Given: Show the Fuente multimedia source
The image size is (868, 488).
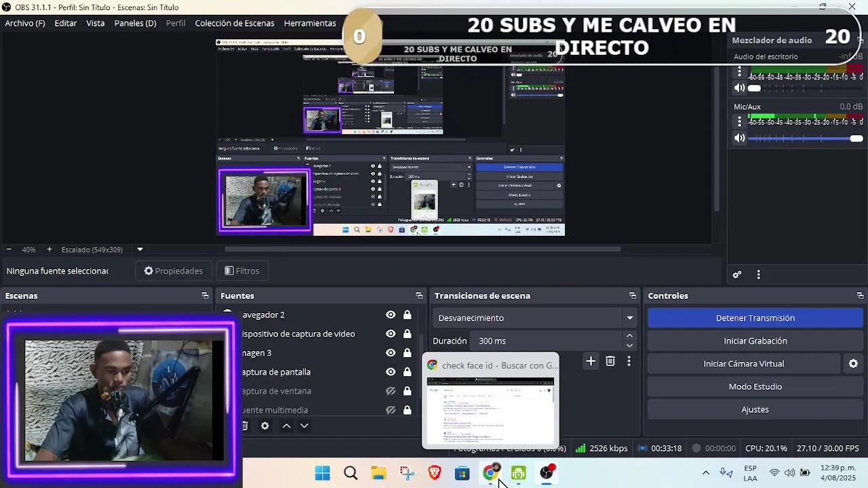Looking at the screenshot, I should pos(391,410).
